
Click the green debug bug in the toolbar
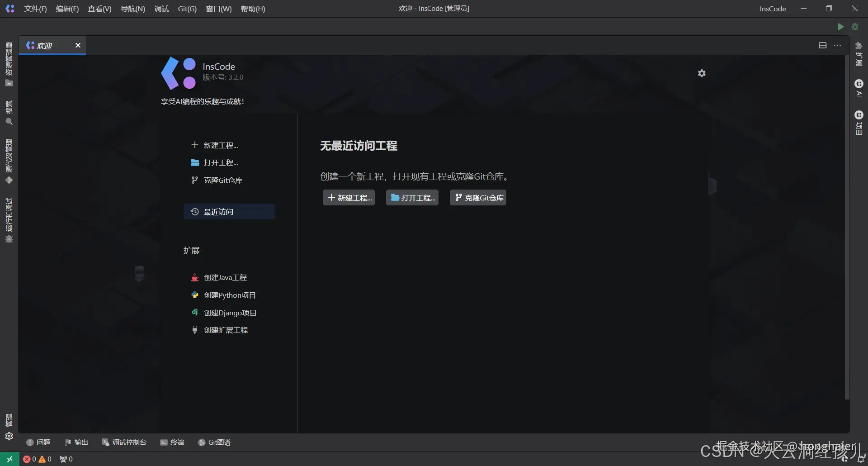tap(855, 27)
